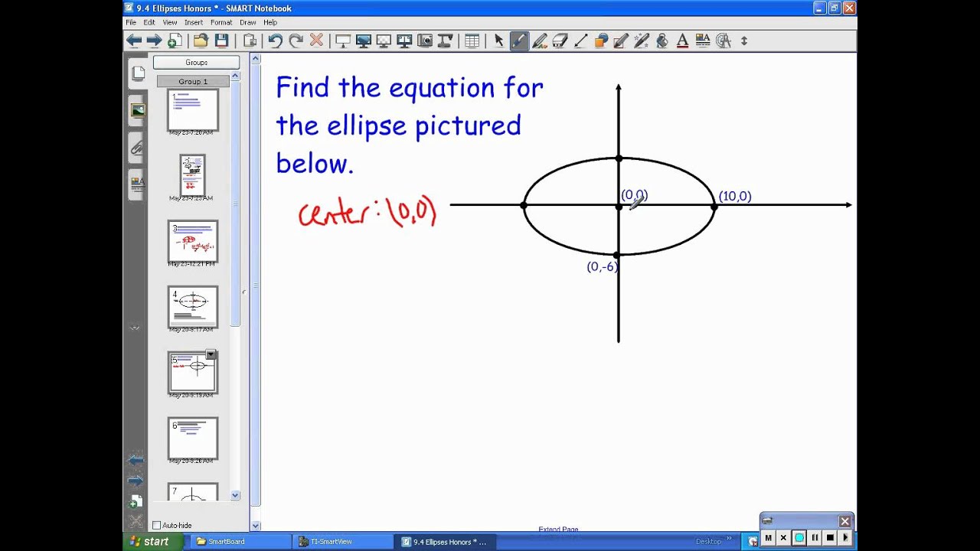The image size is (980, 551).
Task: Select the Magic Pen tool
Action: (642, 41)
